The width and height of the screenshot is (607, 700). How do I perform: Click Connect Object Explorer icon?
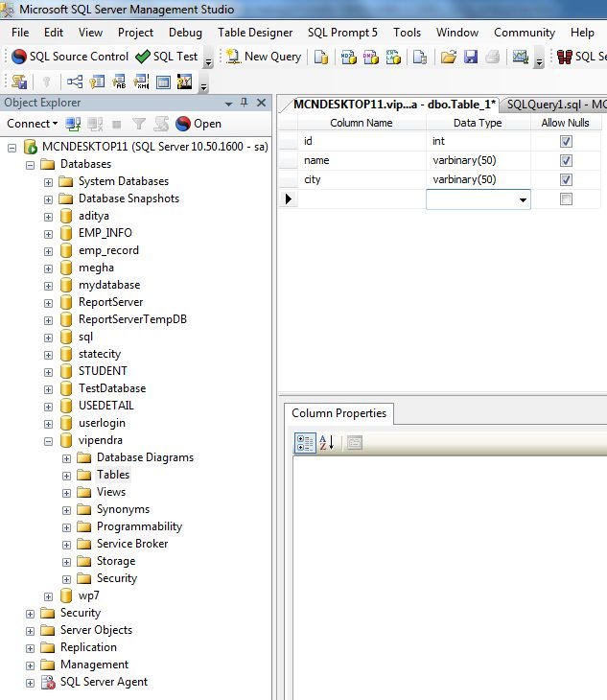73,124
